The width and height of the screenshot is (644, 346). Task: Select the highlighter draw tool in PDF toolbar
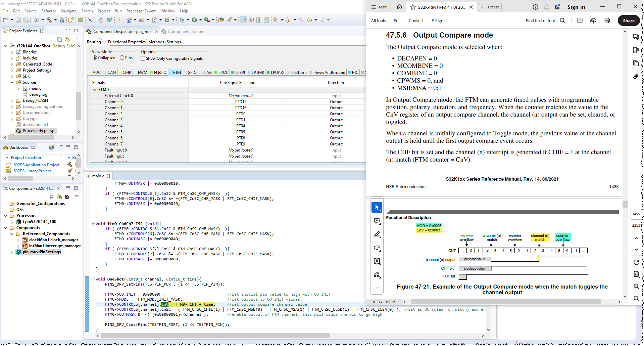coord(377,234)
